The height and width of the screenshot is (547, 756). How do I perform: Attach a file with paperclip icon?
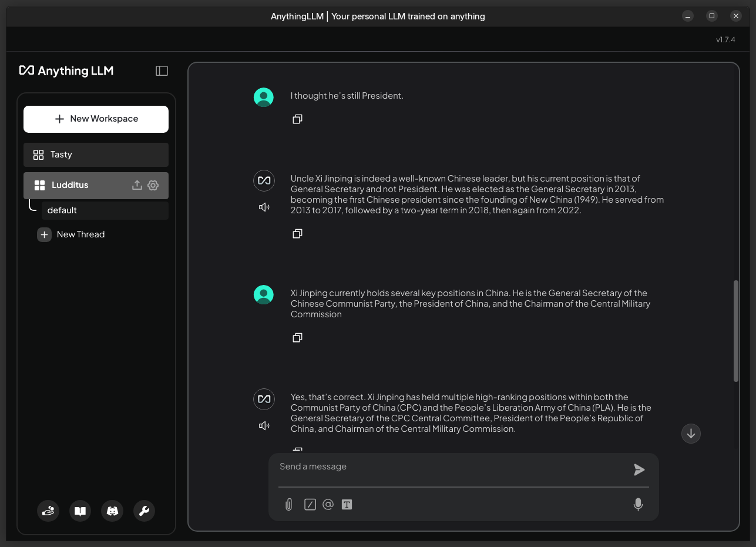tap(288, 505)
